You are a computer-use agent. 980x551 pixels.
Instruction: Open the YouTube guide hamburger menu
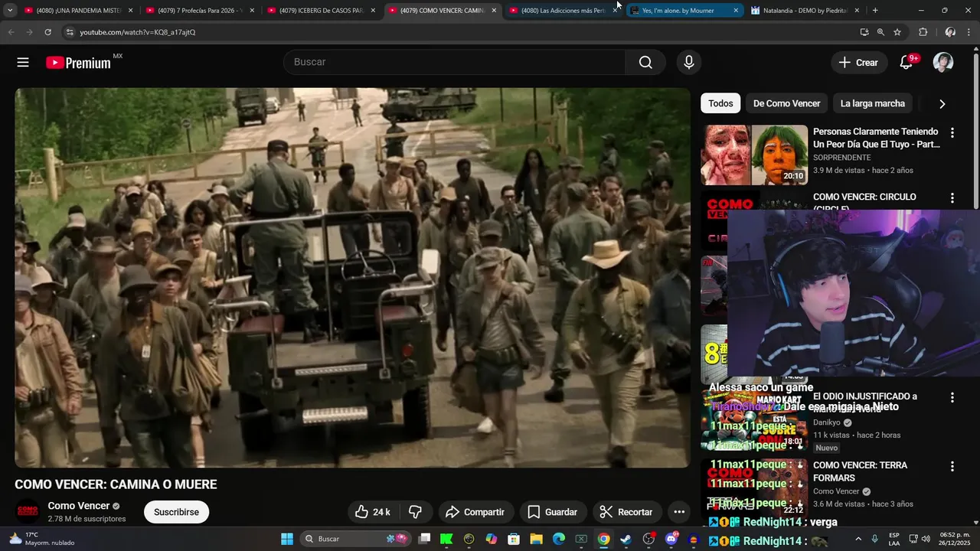tap(23, 63)
